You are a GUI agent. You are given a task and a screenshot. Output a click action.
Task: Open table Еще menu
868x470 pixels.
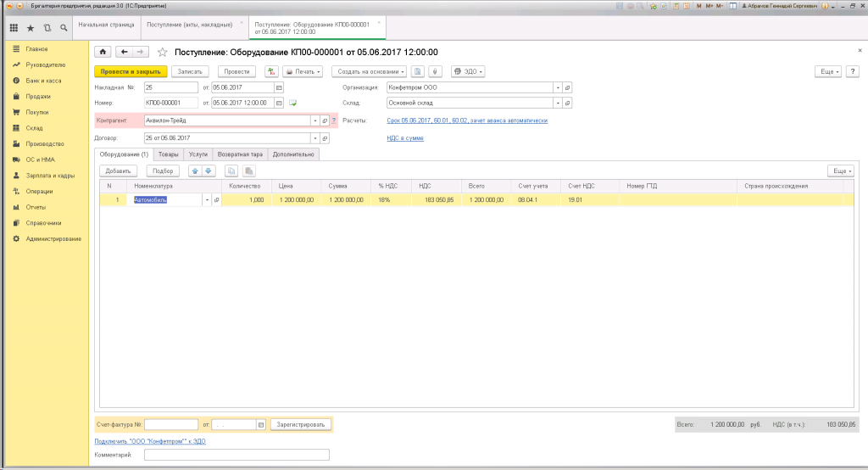tap(841, 171)
